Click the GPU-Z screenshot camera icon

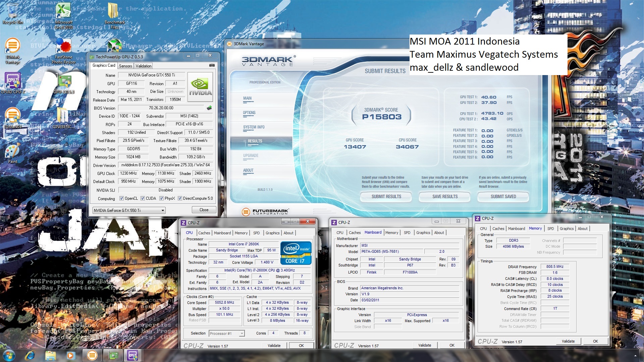click(x=212, y=65)
